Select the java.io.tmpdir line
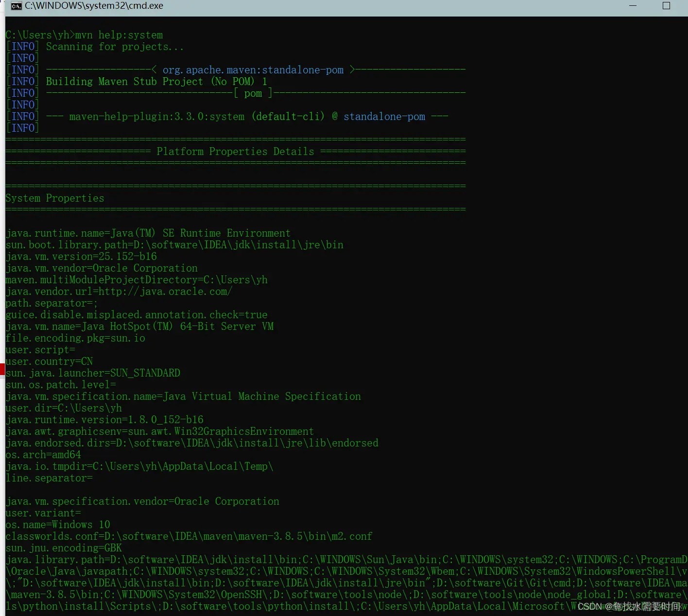The width and height of the screenshot is (688, 616). [x=139, y=466]
